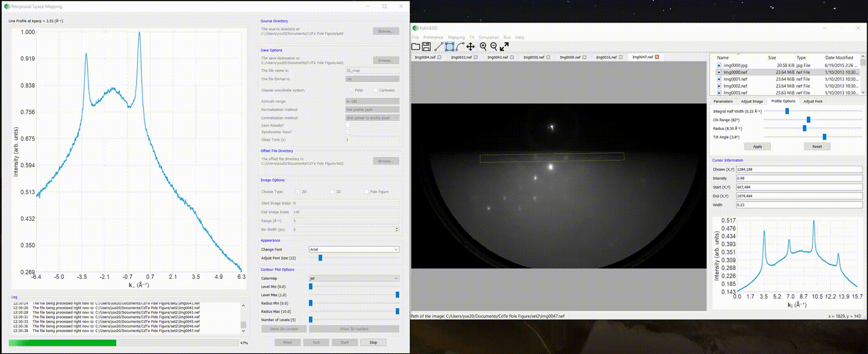Viewport: 868px width, 354px height.
Task: Adjust the Integral Half Width slider
Action: (x=813, y=111)
